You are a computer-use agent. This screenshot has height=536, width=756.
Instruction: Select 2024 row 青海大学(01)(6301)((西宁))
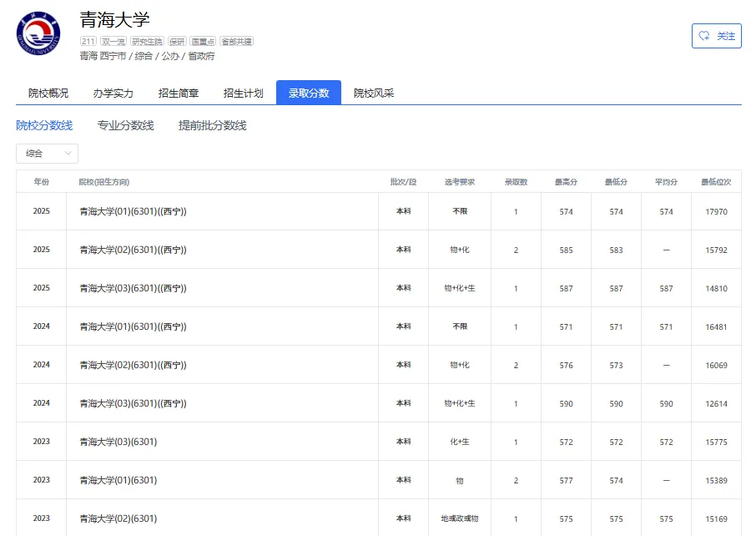[379, 326]
